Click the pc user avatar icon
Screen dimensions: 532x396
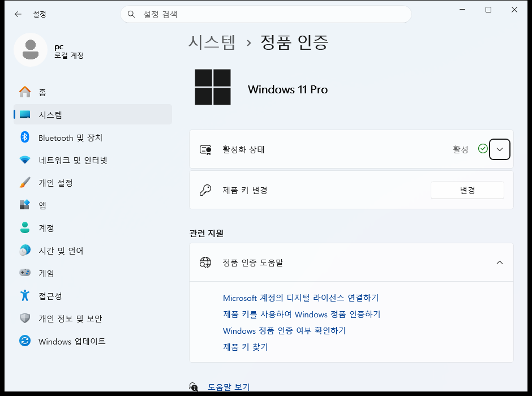pyautogui.click(x=31, y=50)
